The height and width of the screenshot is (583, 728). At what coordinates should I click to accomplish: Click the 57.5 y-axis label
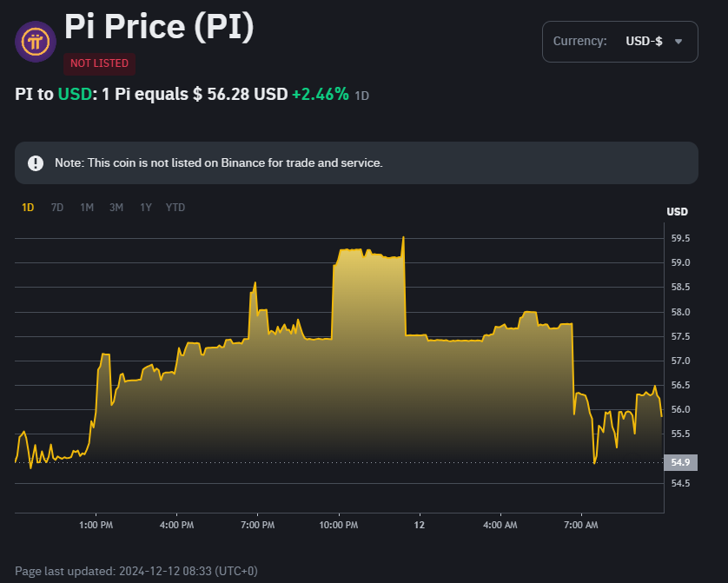pyautogui.click(x=680, y=336)
